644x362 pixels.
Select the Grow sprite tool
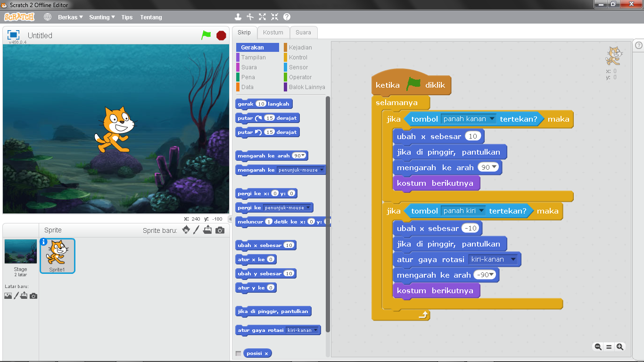[262, 16]
